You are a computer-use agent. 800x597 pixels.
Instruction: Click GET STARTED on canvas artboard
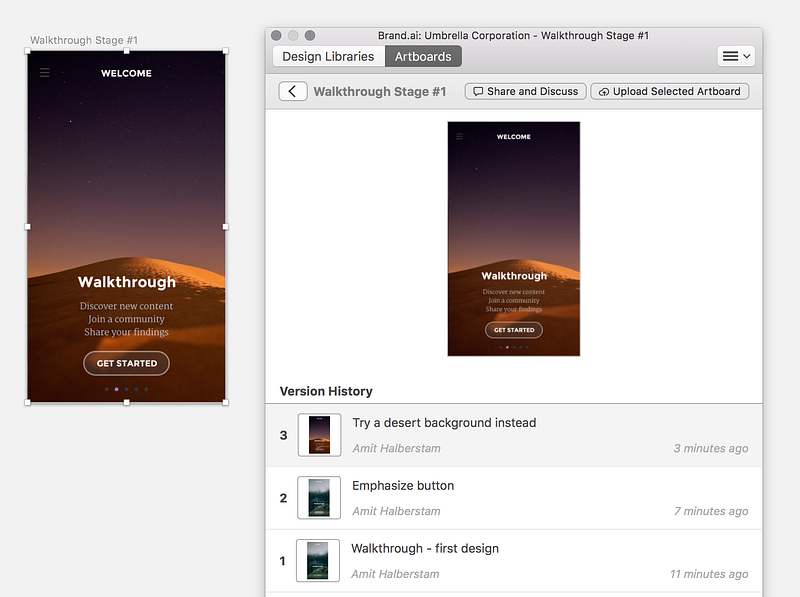(x=127, y=363)
